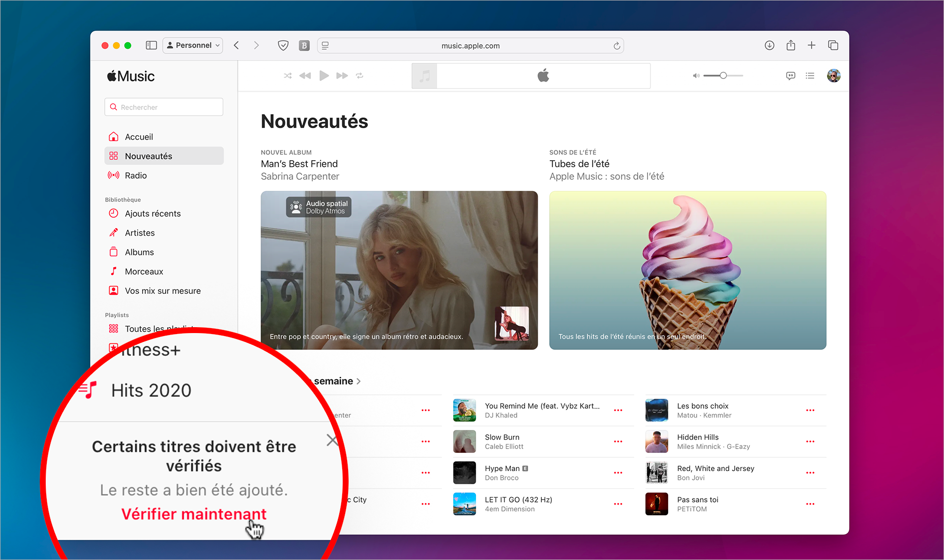This screenshot has height=560, width=944.
Task: Open more options for Slow Burn
Action: tap(618, 442)
